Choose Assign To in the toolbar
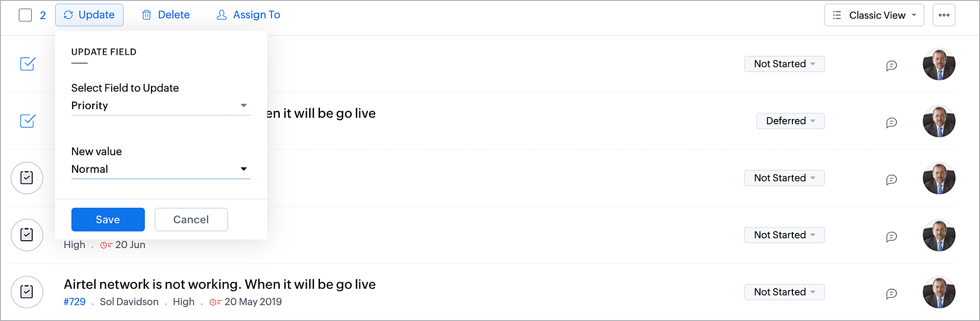This screenshot has height=321, width=980. point(248,15)
